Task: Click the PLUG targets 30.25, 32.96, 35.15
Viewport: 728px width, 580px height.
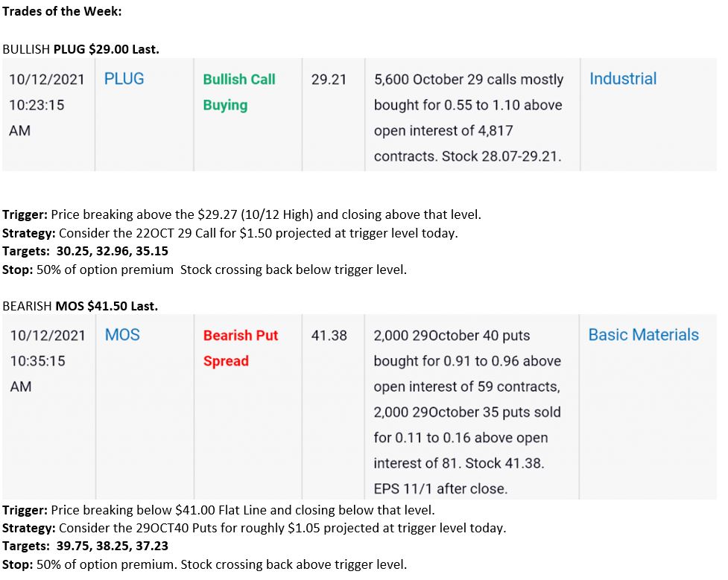Action: click(x=86, y=251)
